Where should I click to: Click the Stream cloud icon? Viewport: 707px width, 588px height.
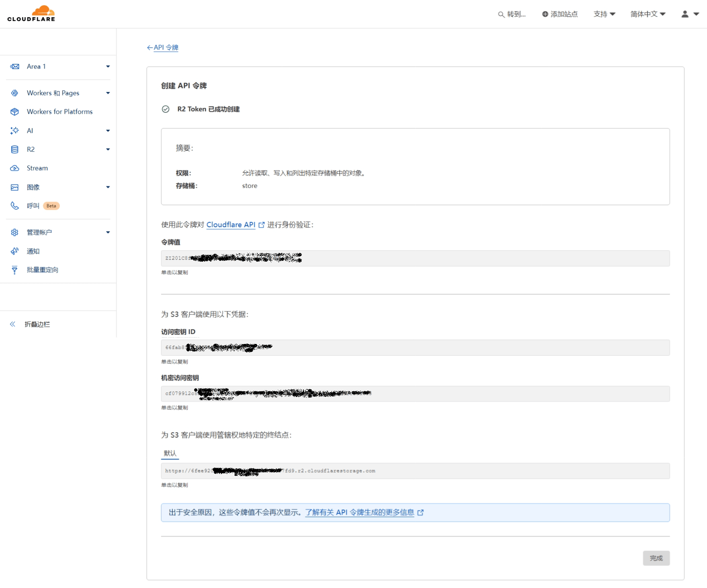[15, 168]
